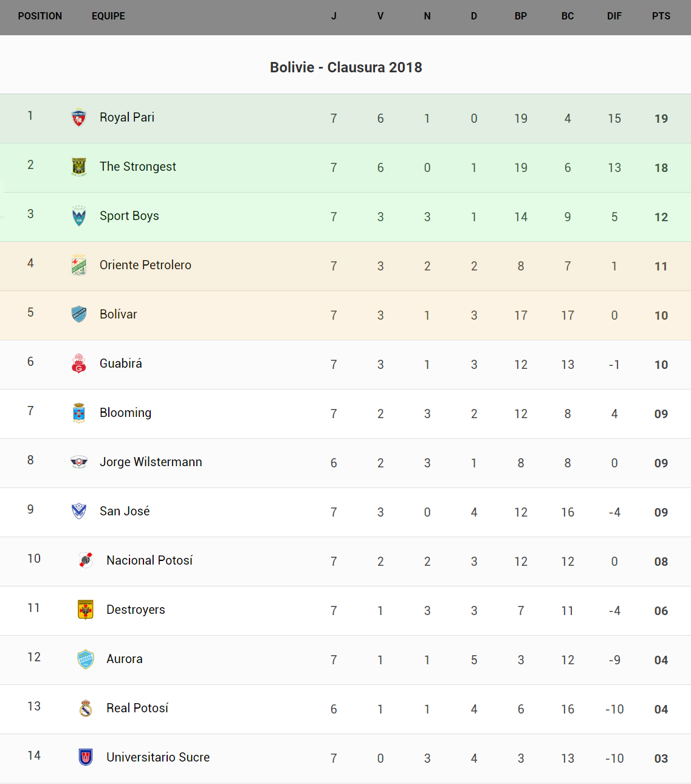
Task: Click the Blooming club badge
Action: (x=79, y=413)
